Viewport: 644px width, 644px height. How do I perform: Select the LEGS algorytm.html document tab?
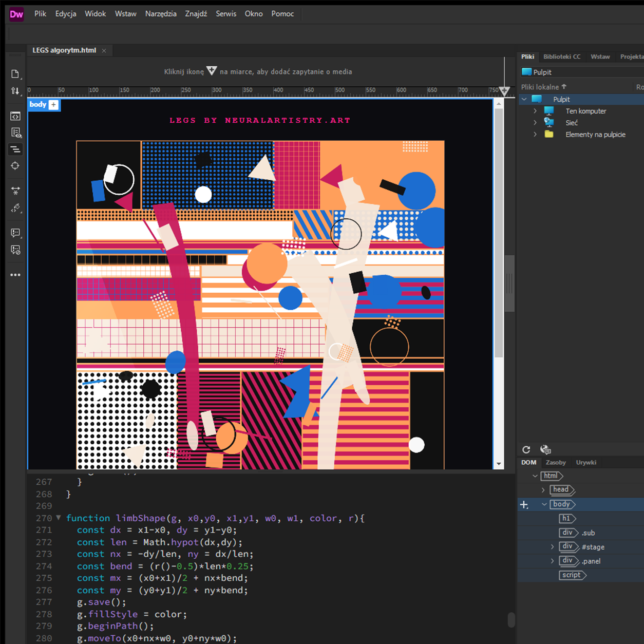[x=64, y=50]
